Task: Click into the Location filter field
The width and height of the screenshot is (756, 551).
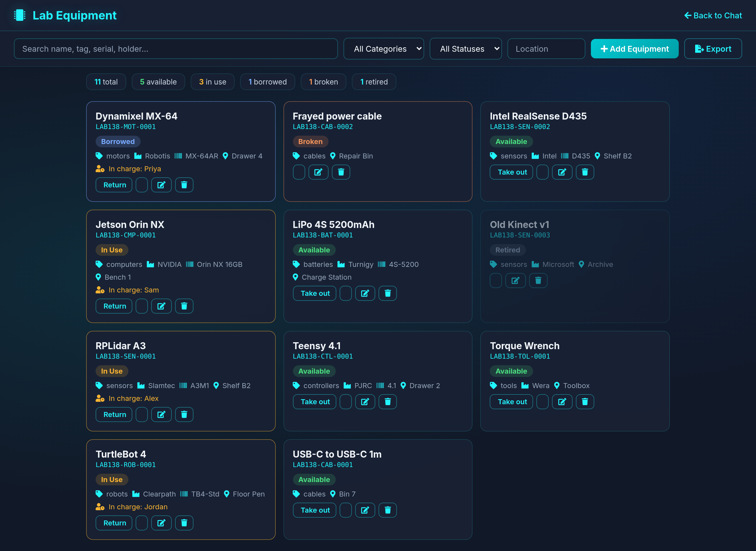Action: pos(546,49)
